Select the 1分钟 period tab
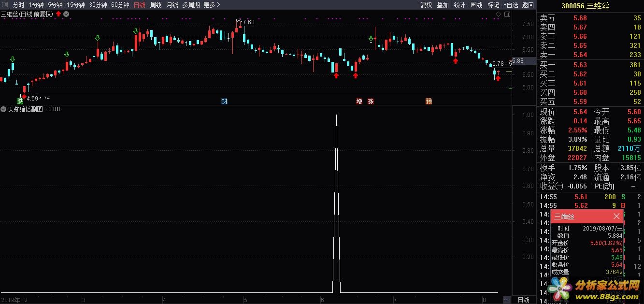644x304 pixels. 36,5
